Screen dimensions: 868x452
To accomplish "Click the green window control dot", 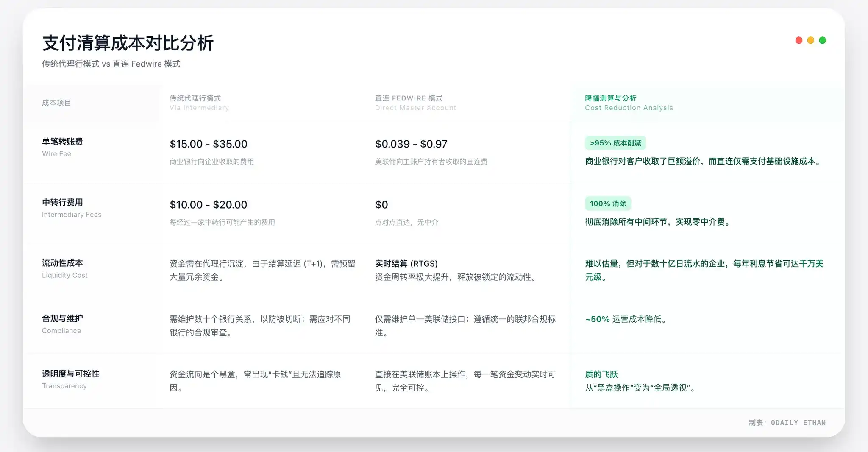I will point(822,40).
